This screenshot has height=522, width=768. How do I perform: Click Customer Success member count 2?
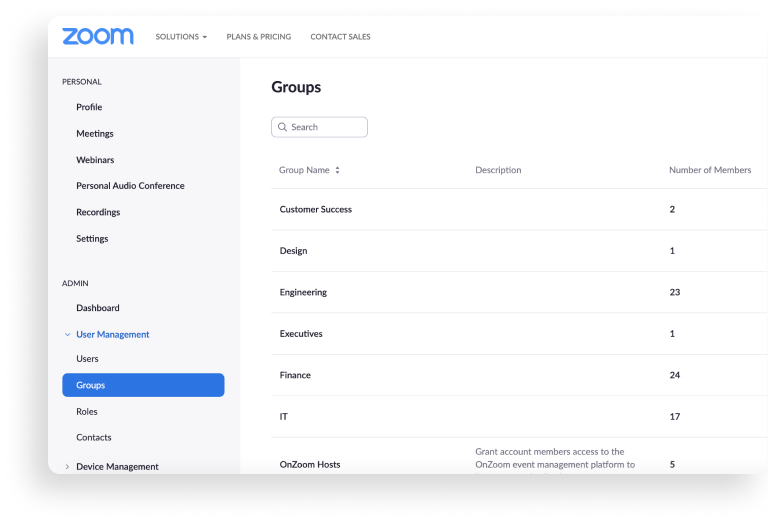coord(672,209)
